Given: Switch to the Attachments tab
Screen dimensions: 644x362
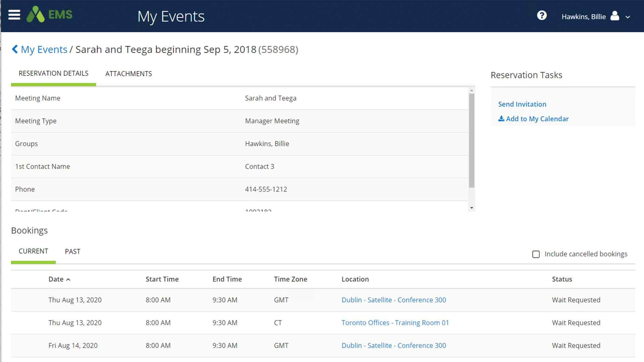Looking at the screenshot, I should pyautogui.click(x=128, y=74).
